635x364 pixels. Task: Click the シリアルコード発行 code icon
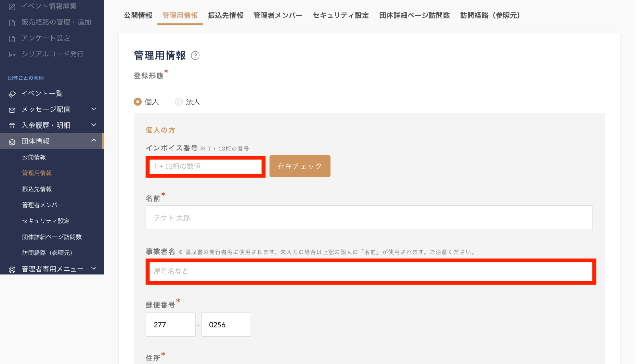pos(12,55)
